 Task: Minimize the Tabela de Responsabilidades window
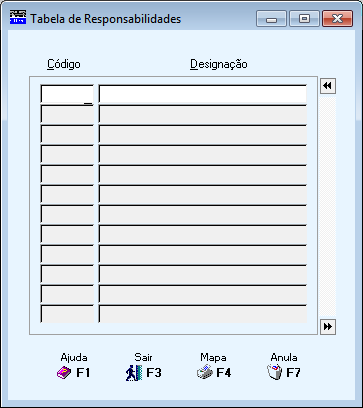[x=271, y=19]
